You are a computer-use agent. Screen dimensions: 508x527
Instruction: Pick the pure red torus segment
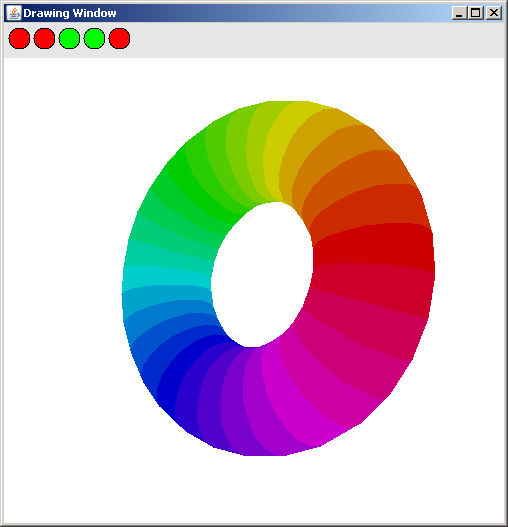point(373,245)
